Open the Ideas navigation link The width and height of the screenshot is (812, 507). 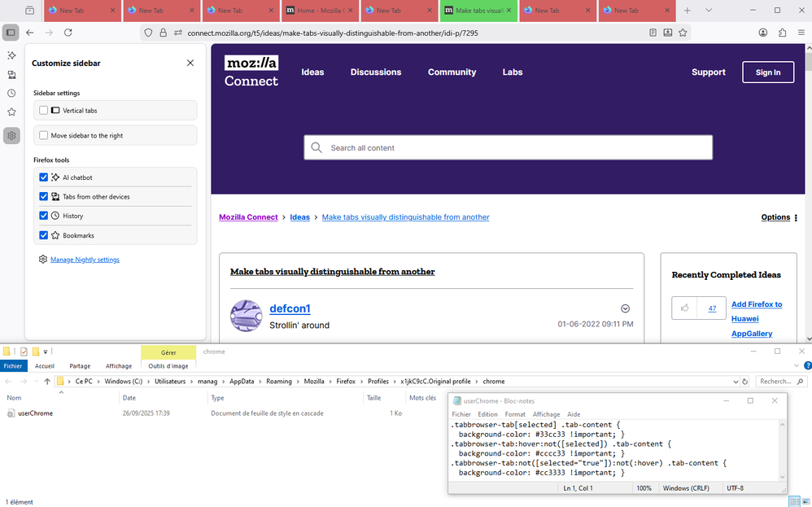pos(312,72)
